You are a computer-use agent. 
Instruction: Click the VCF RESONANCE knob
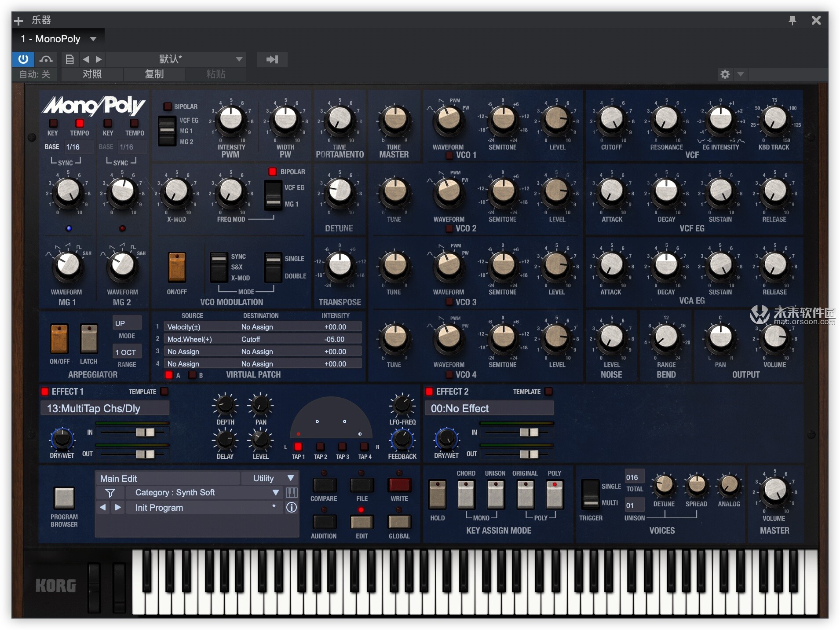point(666,119)
